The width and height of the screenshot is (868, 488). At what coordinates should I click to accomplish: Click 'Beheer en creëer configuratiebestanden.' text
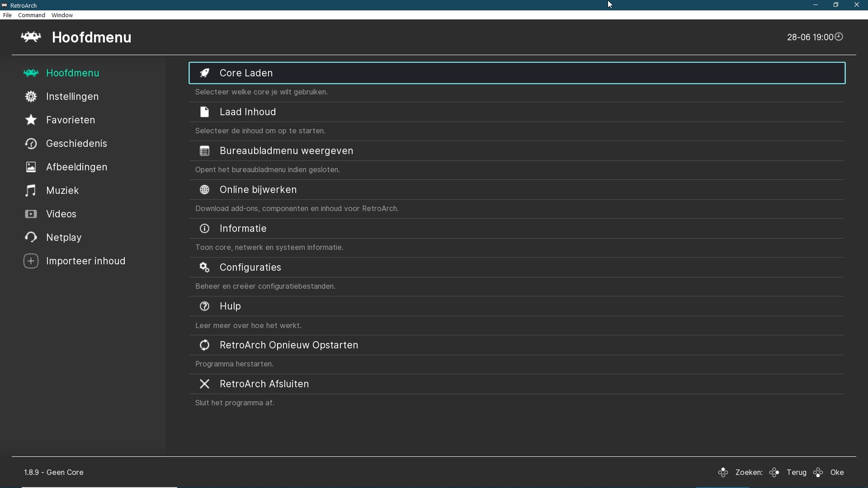[265, 286]
